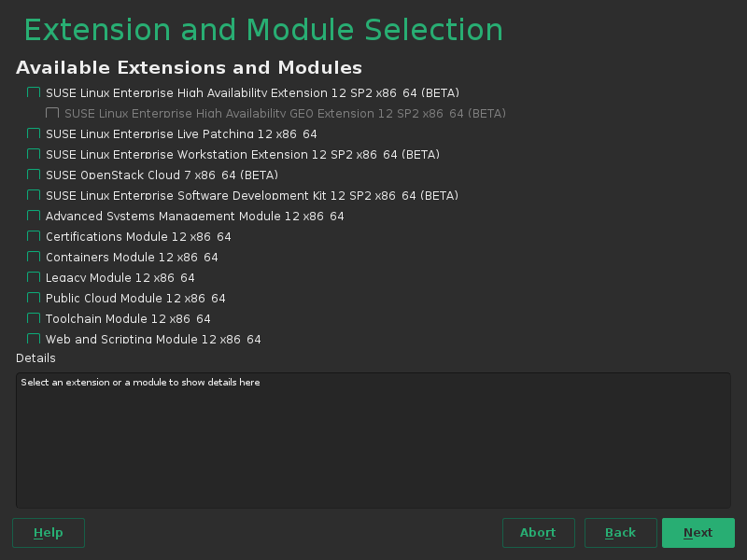Viewport: 747px width, 560px height.
Task: Enable the Certifications Module checkbox
Action: click(x=34, y=237)
